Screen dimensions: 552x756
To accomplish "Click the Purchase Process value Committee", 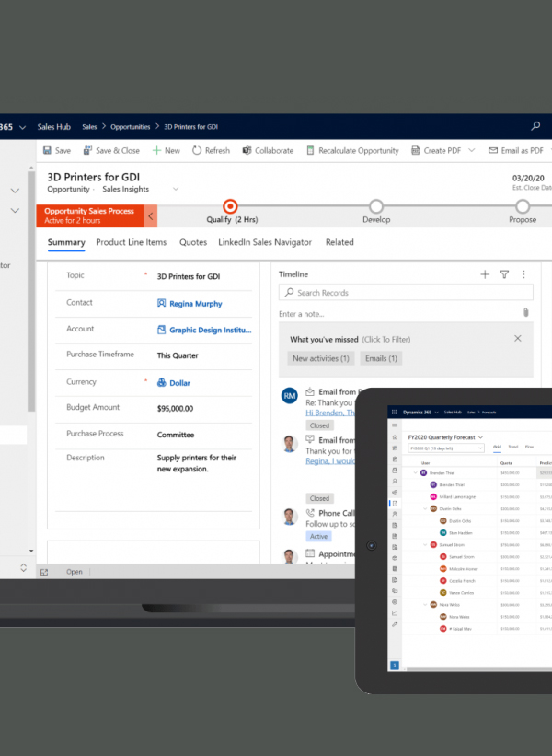I will tap(176, 435).
